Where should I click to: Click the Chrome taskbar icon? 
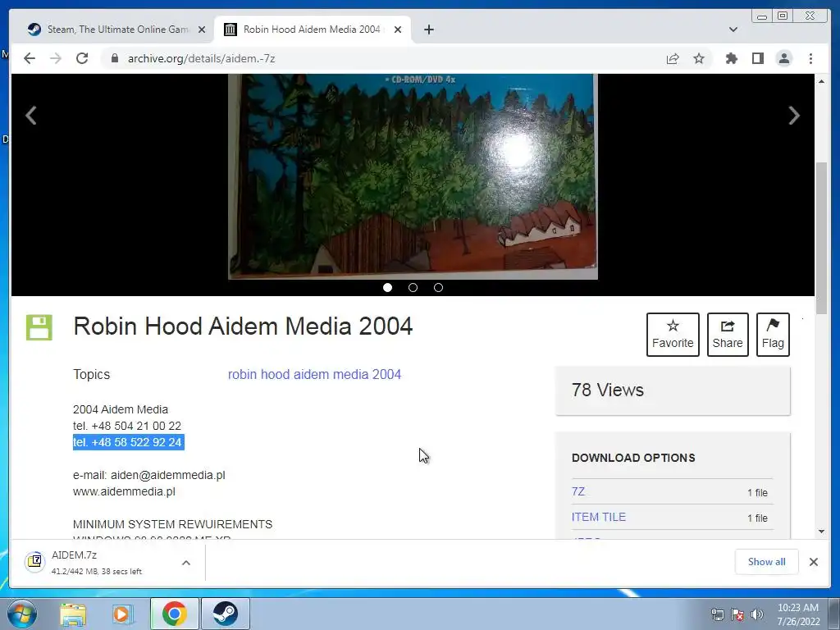175,614
